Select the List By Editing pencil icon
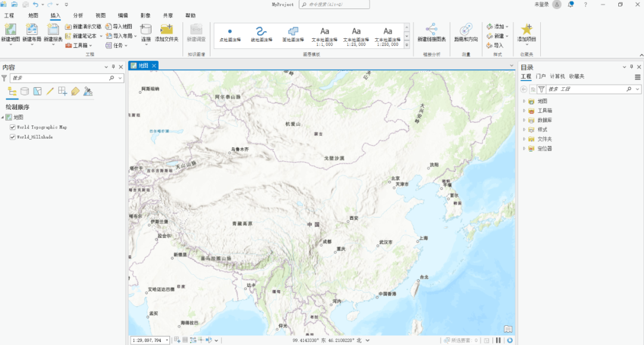Viewport: 644px width, 345px height. coord(50,91)
